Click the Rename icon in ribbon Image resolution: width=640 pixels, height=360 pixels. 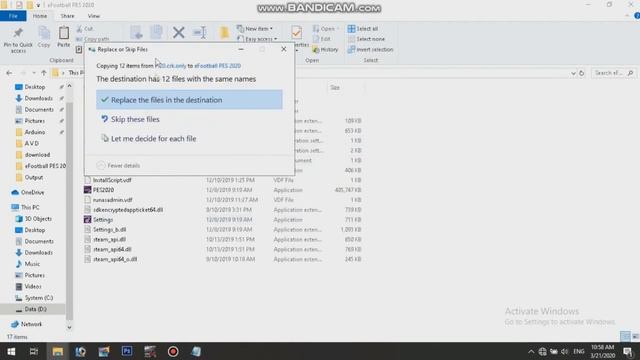pos(200,32)
